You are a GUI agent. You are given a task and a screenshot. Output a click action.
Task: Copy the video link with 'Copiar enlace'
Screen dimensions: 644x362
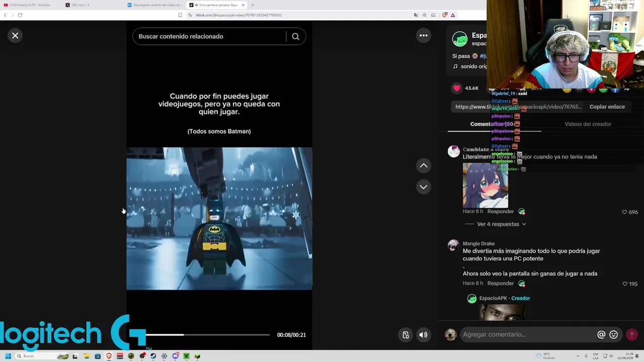tap(607, 107)
